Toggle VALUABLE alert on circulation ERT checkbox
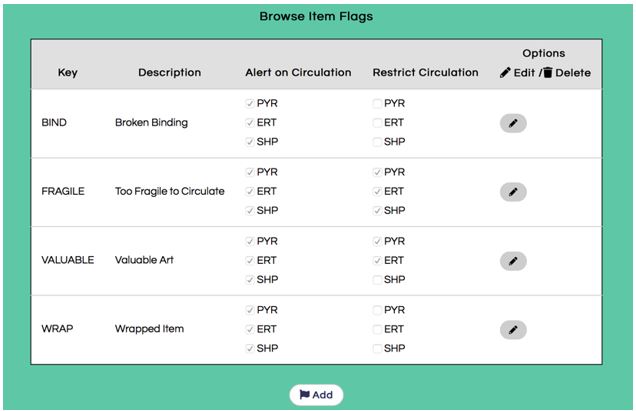This screenshot has height=411, width=636. tap(250, 261)
